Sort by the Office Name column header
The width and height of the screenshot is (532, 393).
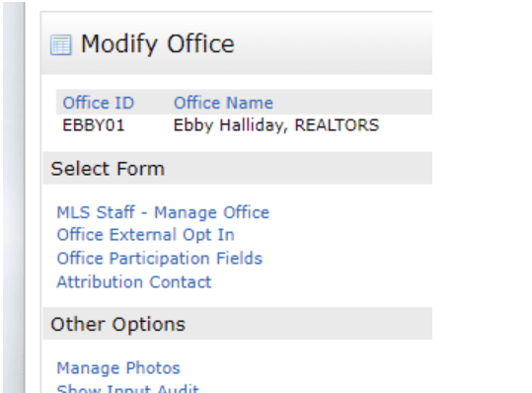[x=223, y=103]
